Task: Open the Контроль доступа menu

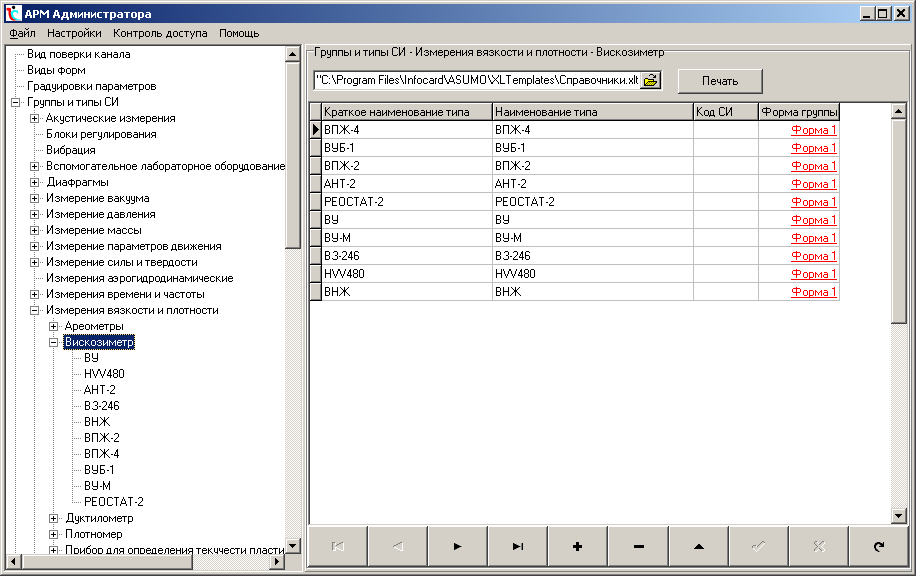Action: (160, 33)
